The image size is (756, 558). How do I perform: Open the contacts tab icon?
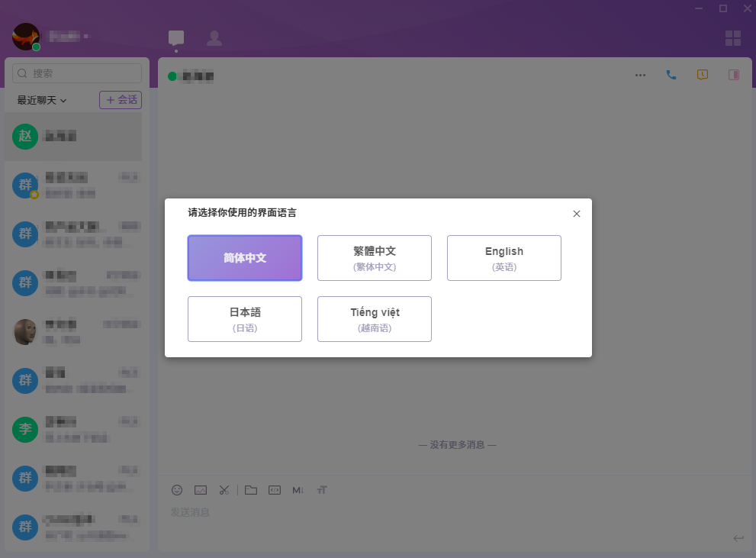point(214,37)
